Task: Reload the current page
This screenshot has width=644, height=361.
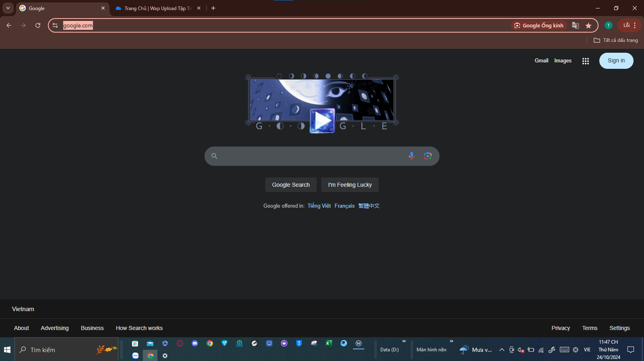Action: point(38,25)
